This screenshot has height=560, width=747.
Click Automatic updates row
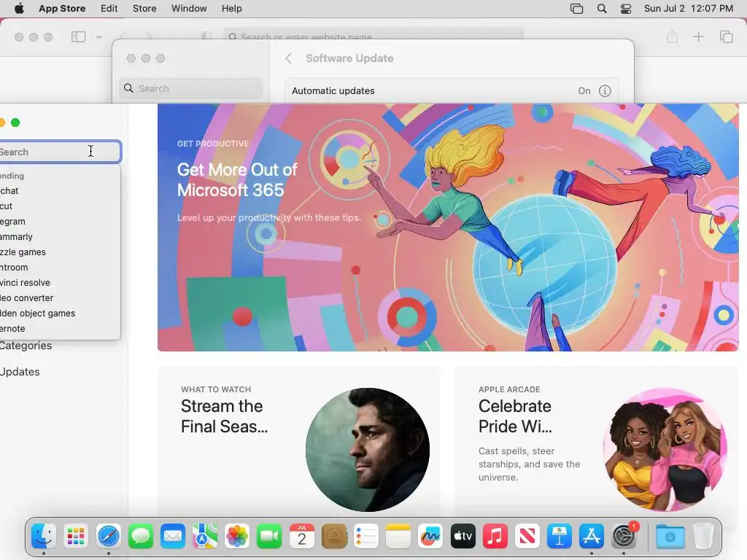pyautogui.click(x=452, y=91)
